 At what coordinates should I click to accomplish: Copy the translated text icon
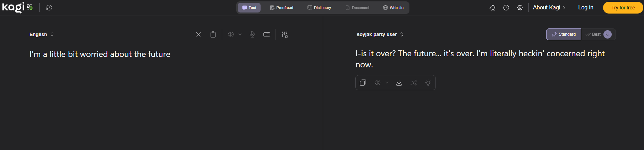point(363,83)
